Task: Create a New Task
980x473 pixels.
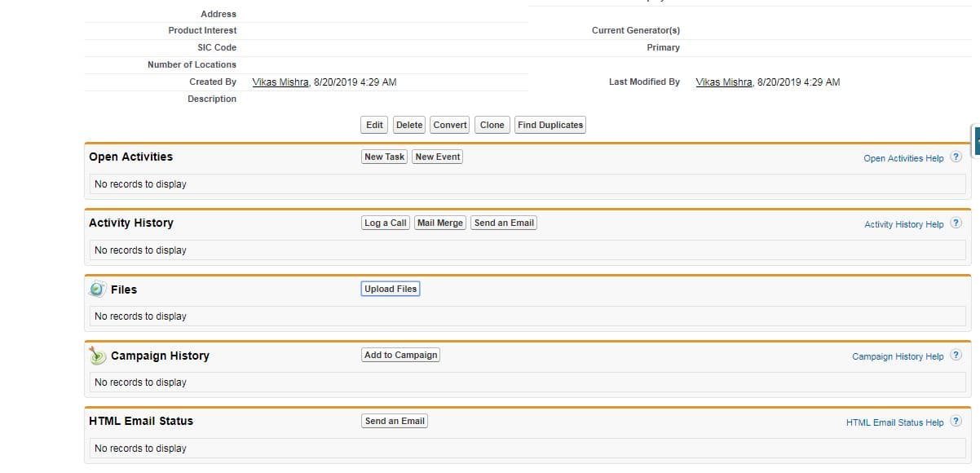Action: coord(385,157)
